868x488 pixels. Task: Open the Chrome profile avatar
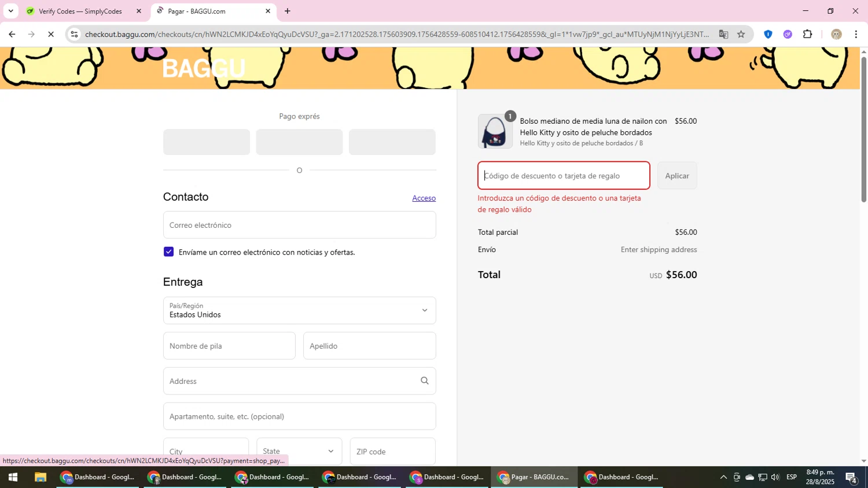[x=836, y=34]
